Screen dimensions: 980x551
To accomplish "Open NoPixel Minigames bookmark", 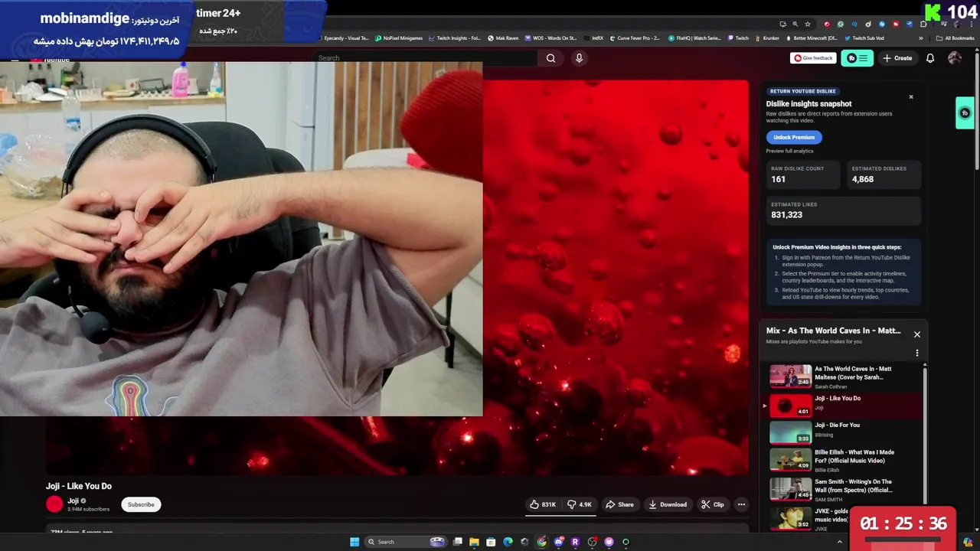I will [x=399, y=38].
